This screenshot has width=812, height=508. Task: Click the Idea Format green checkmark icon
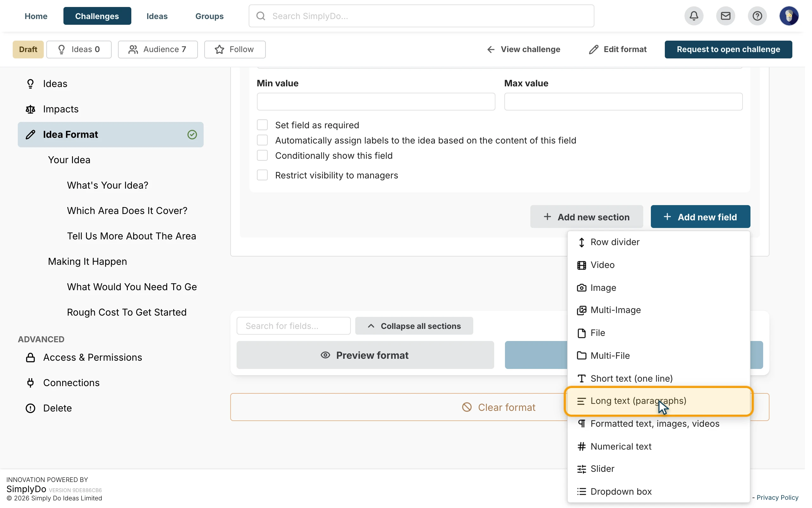point(192,135)
